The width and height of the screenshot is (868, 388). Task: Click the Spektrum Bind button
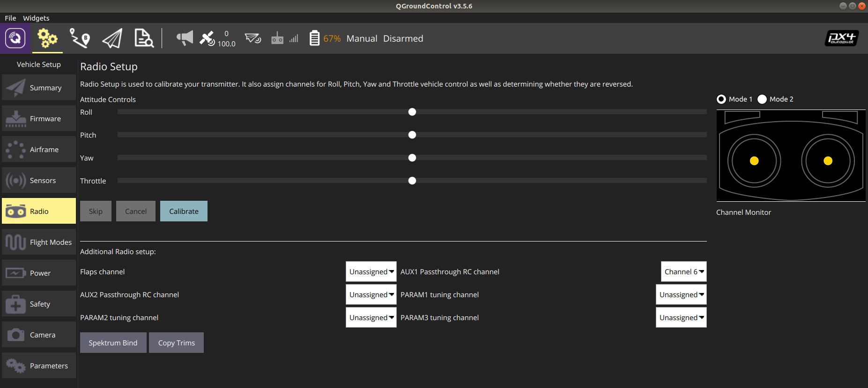coord(113,343)
